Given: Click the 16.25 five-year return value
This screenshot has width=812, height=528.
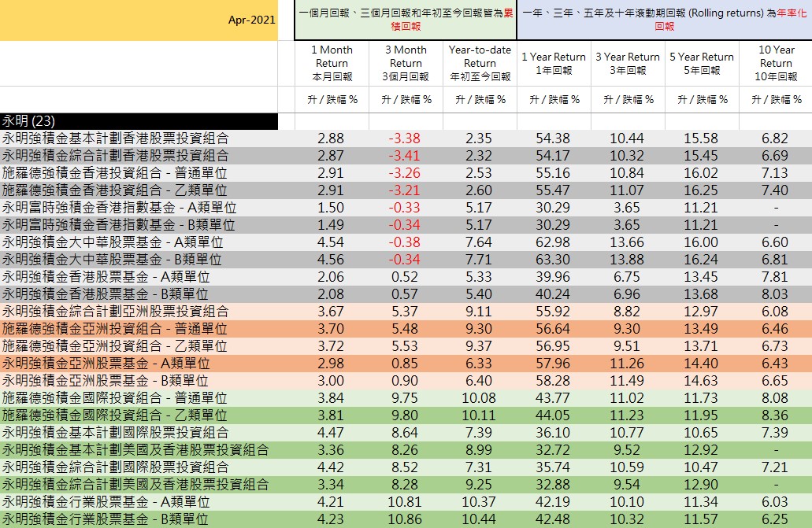Looking at the screenshot, I should coord(701,190).
